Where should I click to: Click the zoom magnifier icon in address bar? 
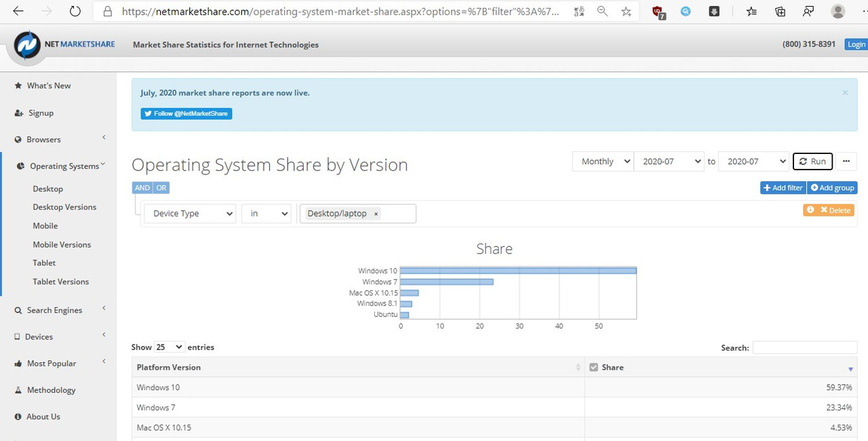click(602, 12)
